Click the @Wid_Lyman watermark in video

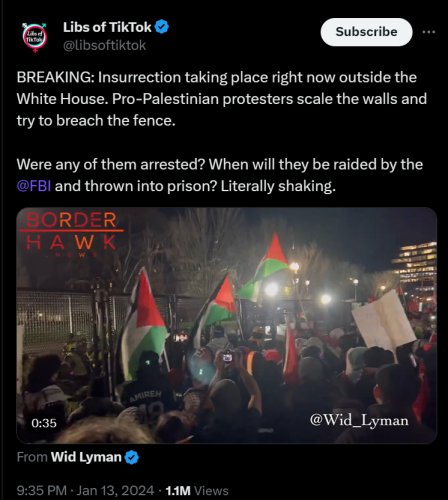359,420
